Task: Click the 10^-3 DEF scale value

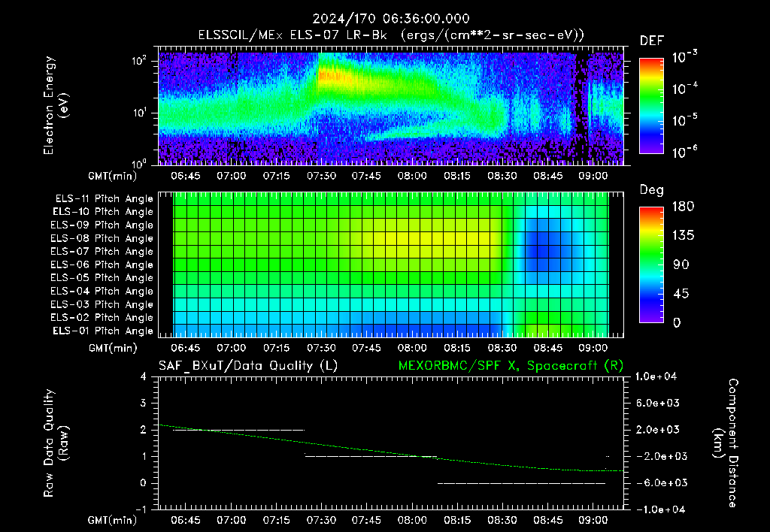Action: [685, 57]
